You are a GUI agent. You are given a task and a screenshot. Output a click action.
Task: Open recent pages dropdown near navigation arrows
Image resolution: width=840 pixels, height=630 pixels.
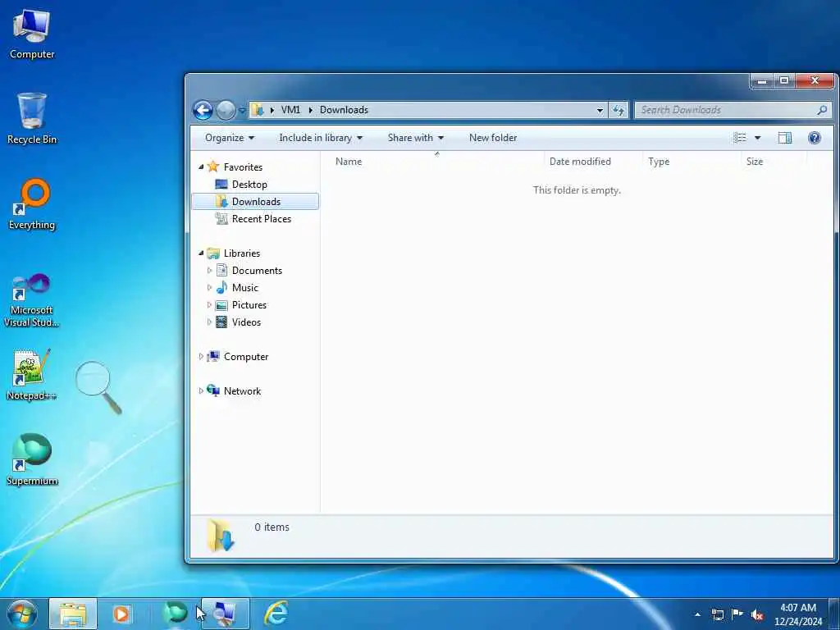point(242,111)
